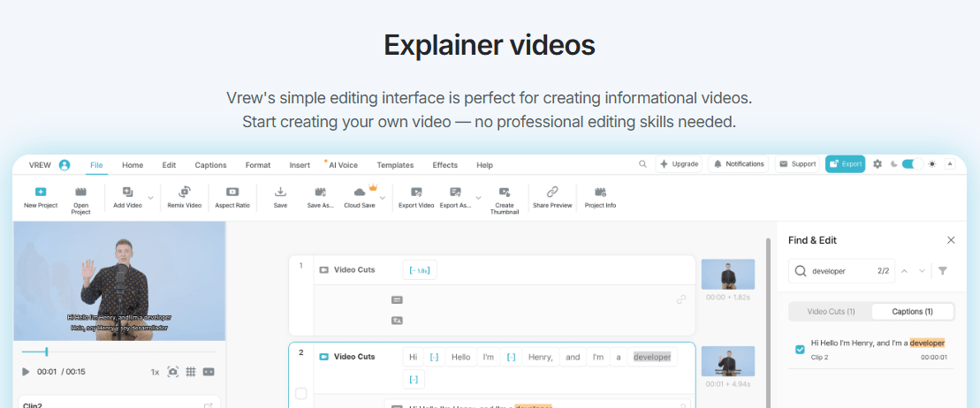The image size is (980, 408).
Task: Open filter options in Find & Edit
Action: 943,271
